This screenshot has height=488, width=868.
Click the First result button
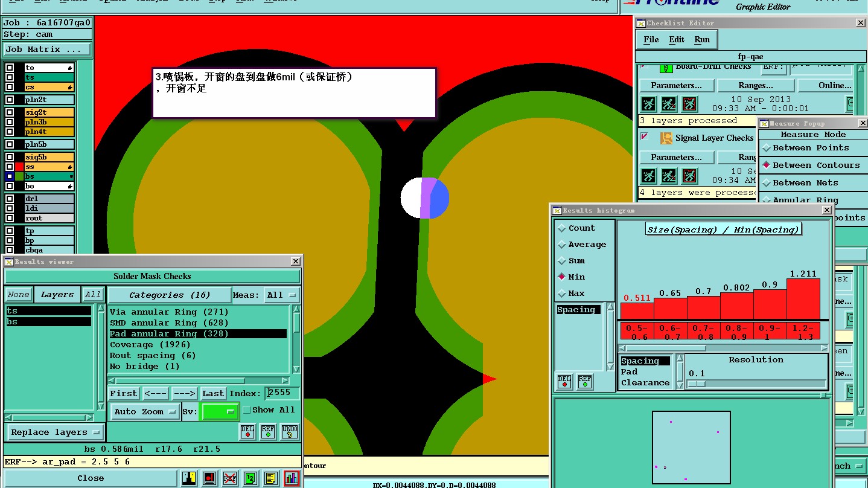pyautogui.click(x=124, y=394)
